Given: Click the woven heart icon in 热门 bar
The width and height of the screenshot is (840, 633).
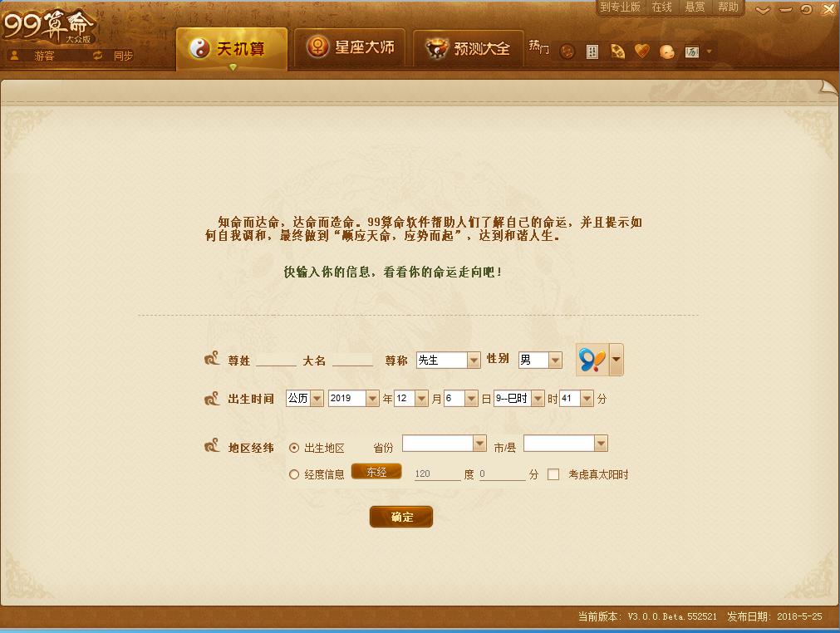Looking at the screenshot, I should [x=641, y=52].
